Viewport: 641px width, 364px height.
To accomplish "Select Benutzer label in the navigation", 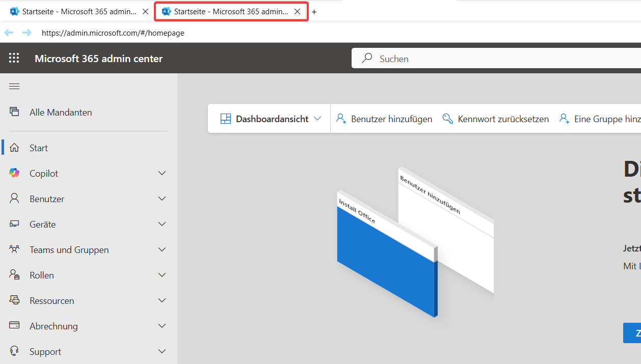I will pos(47,199).
